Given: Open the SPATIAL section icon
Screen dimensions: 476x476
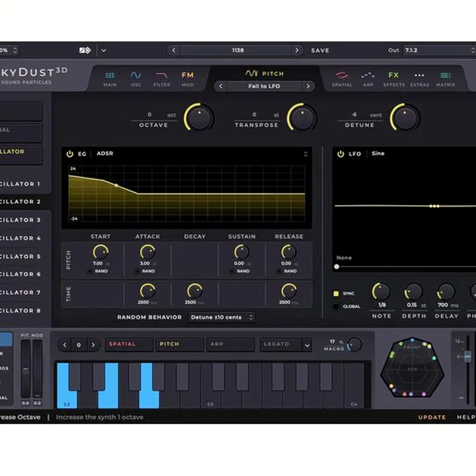Looking at the screenshot, I should (x=342, y=79).
